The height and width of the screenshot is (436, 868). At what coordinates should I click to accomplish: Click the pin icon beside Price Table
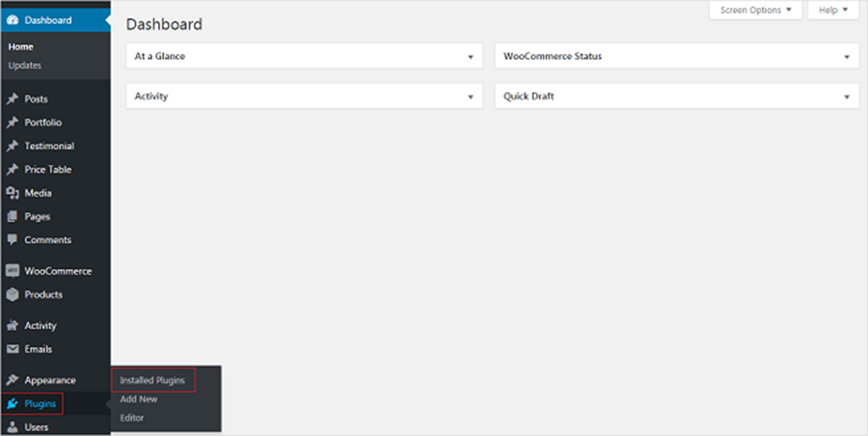click(x=13, y=170)
